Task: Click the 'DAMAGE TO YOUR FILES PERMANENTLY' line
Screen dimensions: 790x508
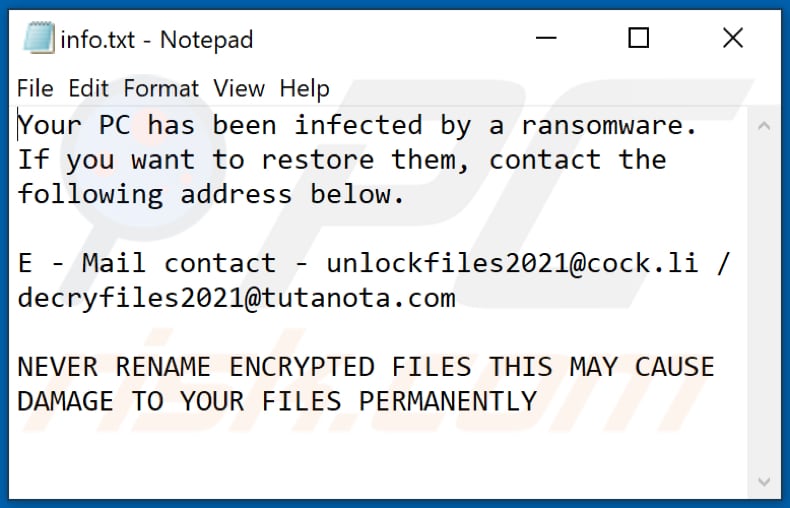Action: (277, 401)
